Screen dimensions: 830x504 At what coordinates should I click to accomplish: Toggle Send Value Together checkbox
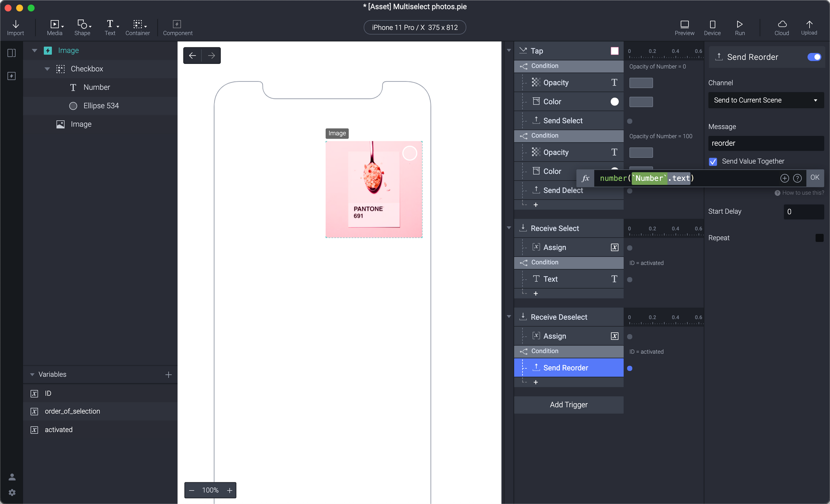(x=714, y=161)
